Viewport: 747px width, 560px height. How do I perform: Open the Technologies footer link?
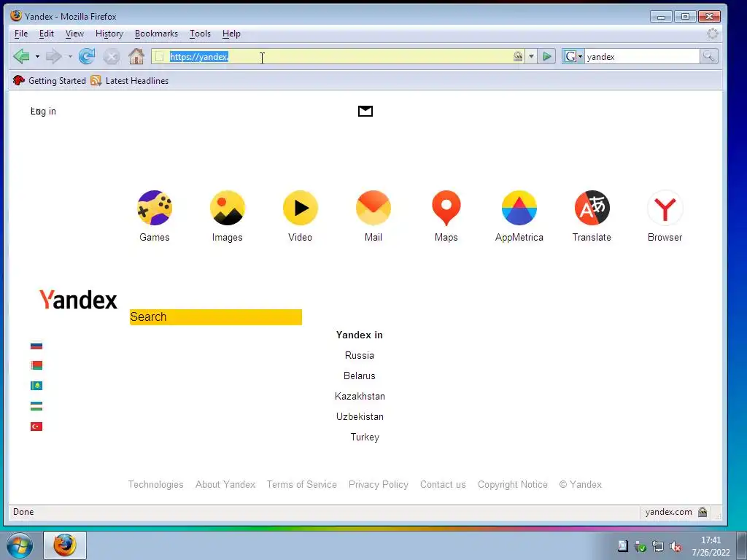click(x=156, y=484)
